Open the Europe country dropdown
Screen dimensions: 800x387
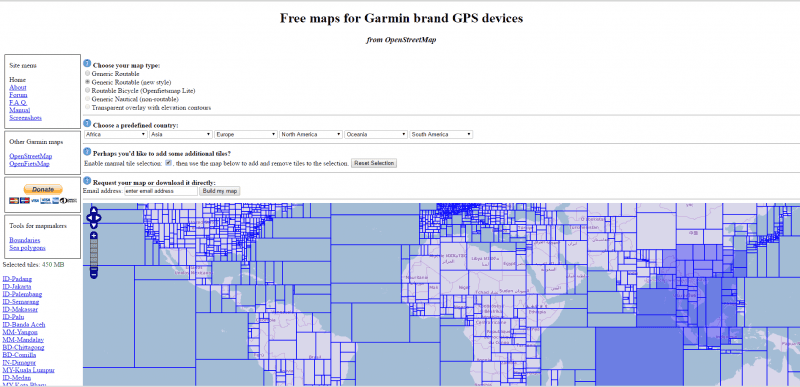coord(246,135)
